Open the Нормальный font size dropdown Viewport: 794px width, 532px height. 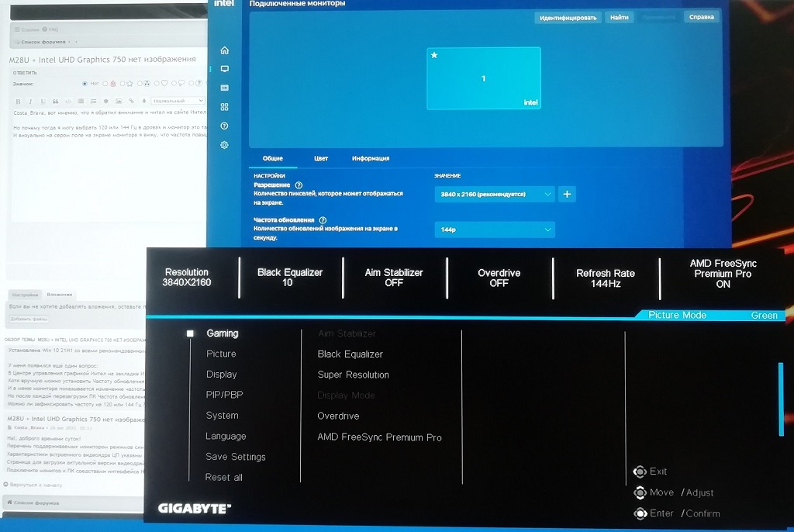tap(178, 101)
